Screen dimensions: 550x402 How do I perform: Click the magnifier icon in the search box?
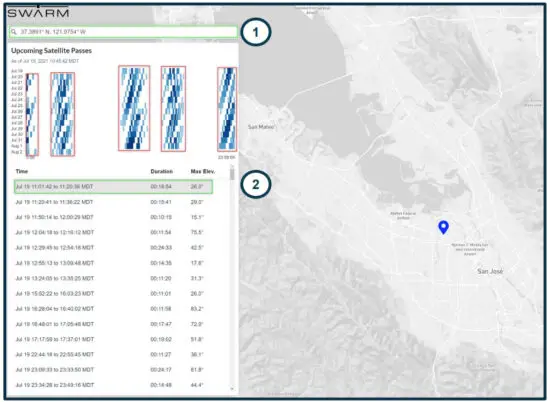coord(14,32)
